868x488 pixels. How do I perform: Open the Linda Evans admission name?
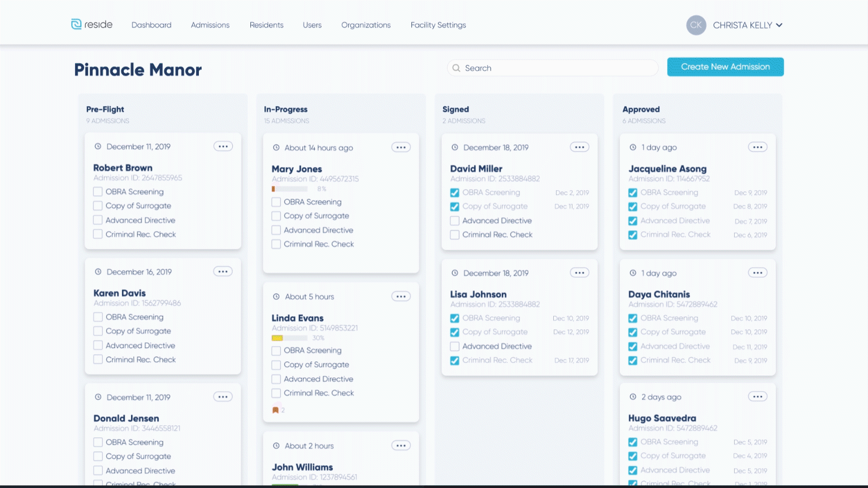[297, 318]
